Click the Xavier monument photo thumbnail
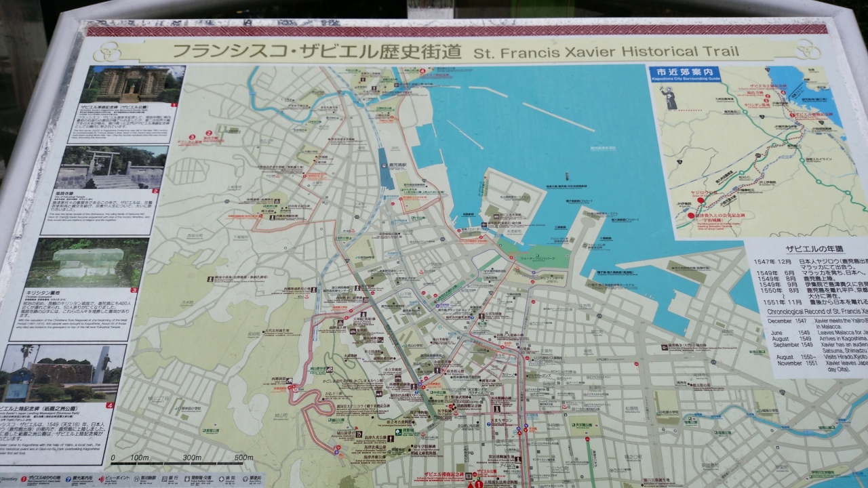 point(132,84)
